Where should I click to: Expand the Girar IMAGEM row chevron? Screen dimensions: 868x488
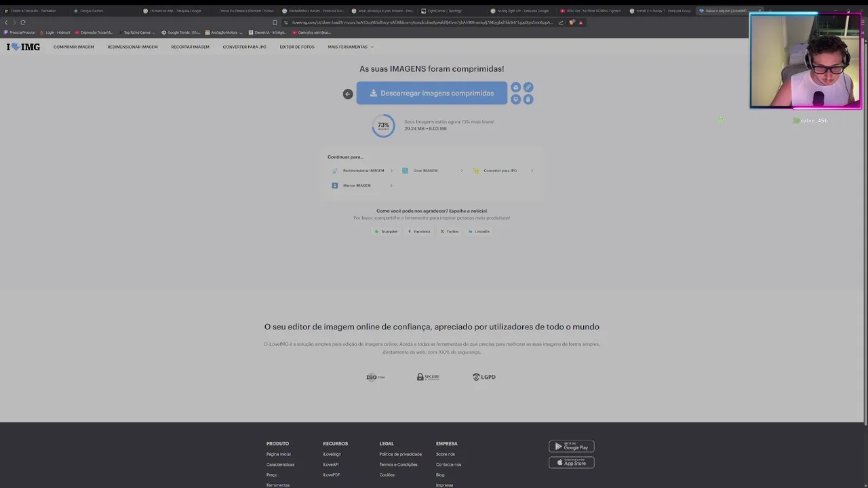pyautogui.click(x=462, y=171)
